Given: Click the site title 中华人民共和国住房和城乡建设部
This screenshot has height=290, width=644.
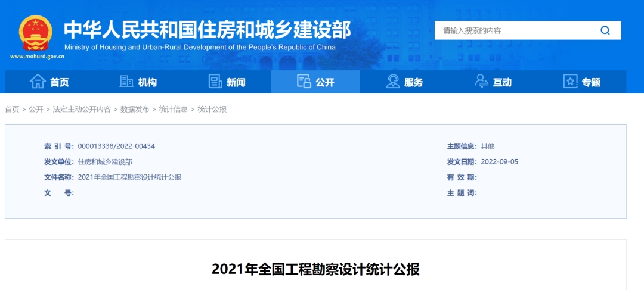Looking at the screenshot, I should [x=208, y=30].
